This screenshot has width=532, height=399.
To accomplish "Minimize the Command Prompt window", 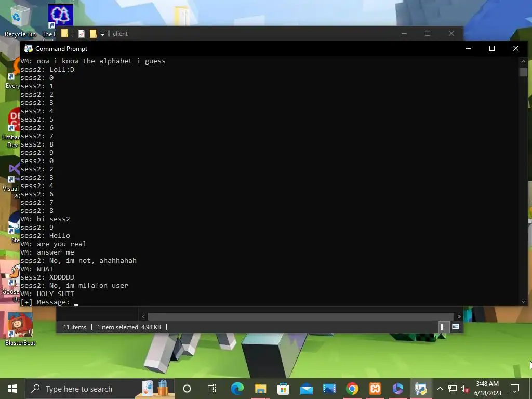I will pos(469,48).
